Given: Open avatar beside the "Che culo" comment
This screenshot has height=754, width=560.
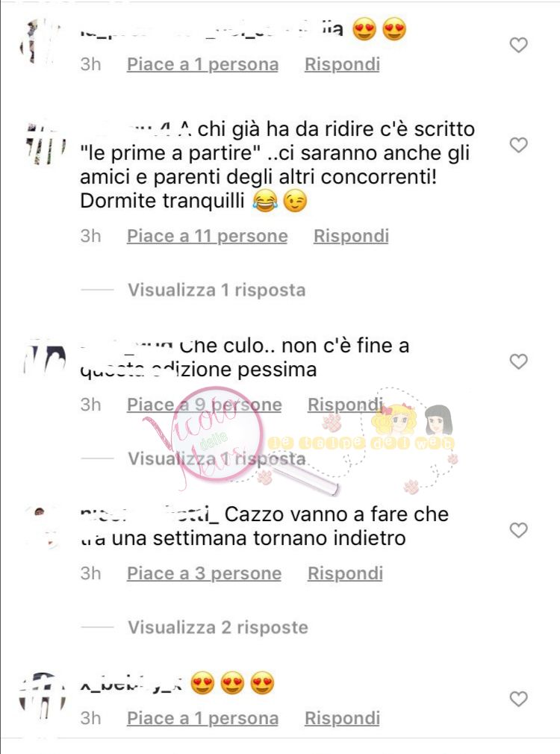Looking at the screenshot, I should 45,361.
